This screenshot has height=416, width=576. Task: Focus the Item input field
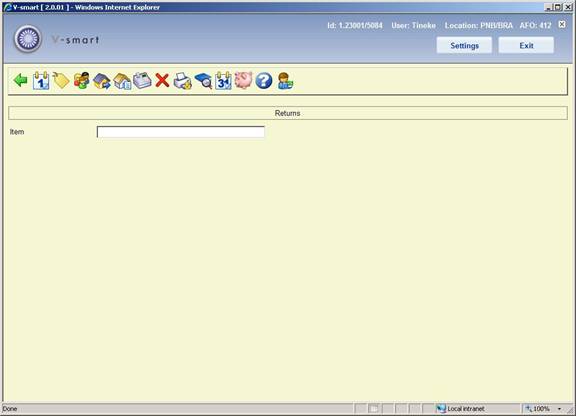click(x=180, y=132)
